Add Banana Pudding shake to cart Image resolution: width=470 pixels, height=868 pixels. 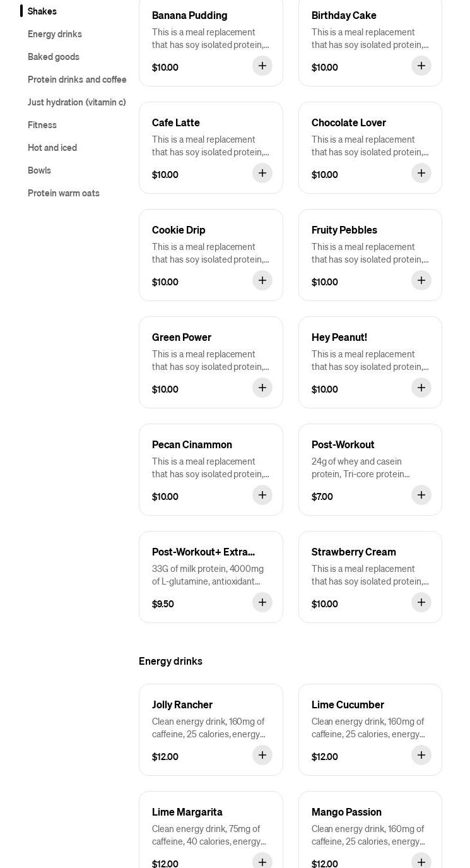(262, 66)
